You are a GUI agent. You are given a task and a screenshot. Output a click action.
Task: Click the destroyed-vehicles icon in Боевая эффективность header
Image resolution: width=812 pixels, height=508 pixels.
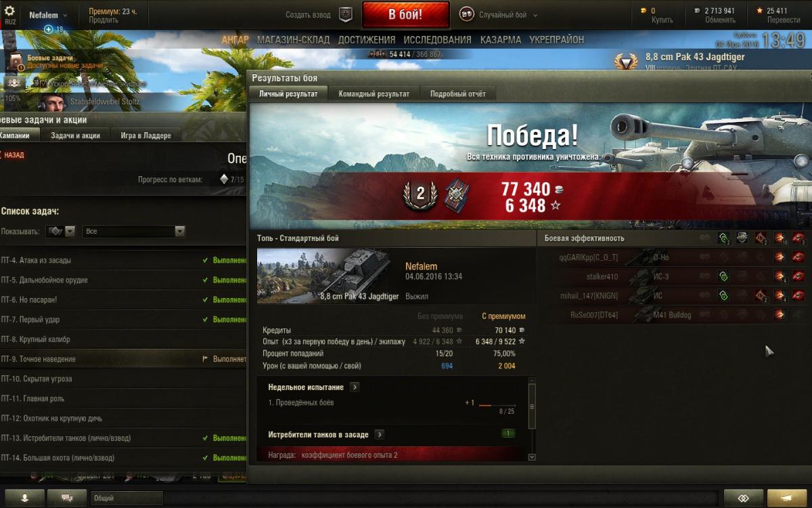coord(799,238)
